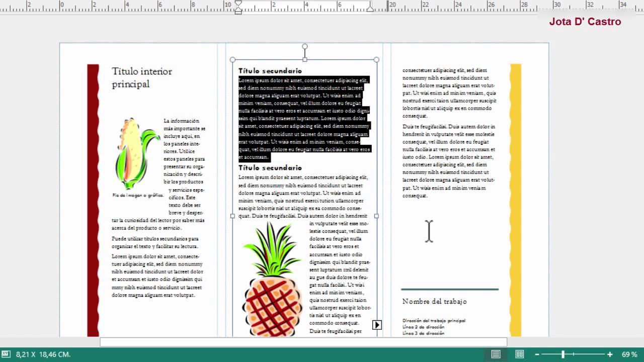Open zoom dialog via 69 % label

click(x=629, y=354)
